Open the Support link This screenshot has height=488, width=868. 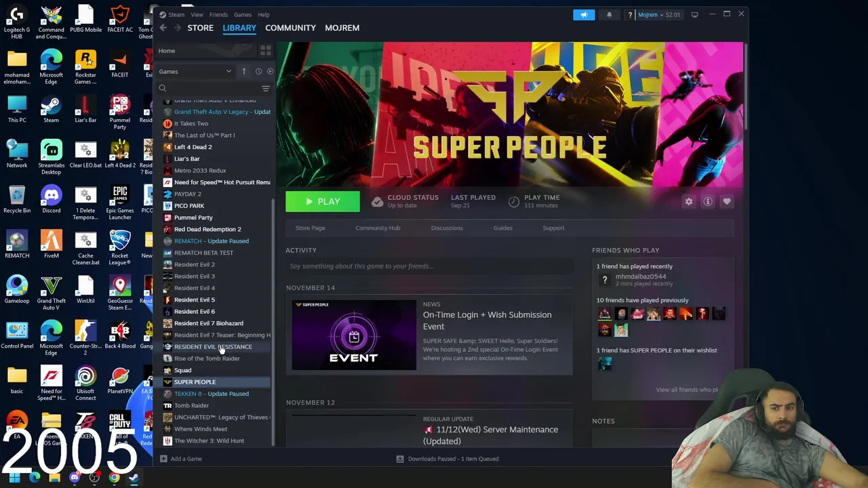[x=553, y=228]
